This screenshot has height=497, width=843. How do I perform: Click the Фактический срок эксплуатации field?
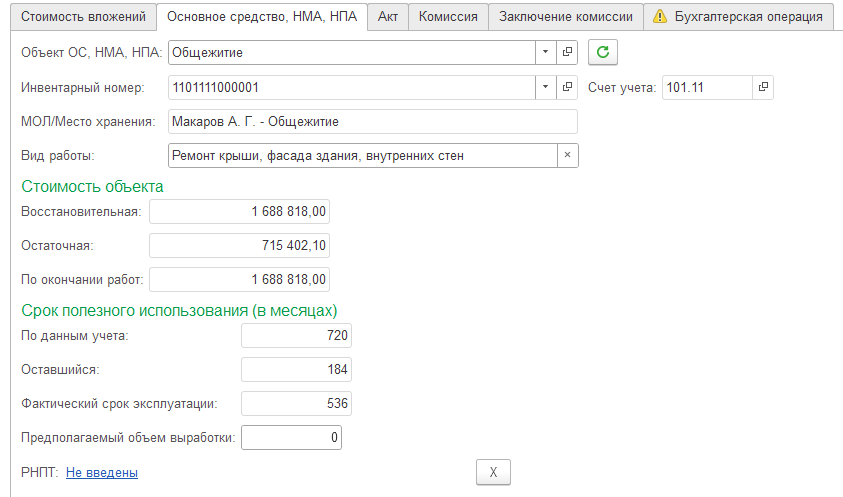[x=296, y=403]
